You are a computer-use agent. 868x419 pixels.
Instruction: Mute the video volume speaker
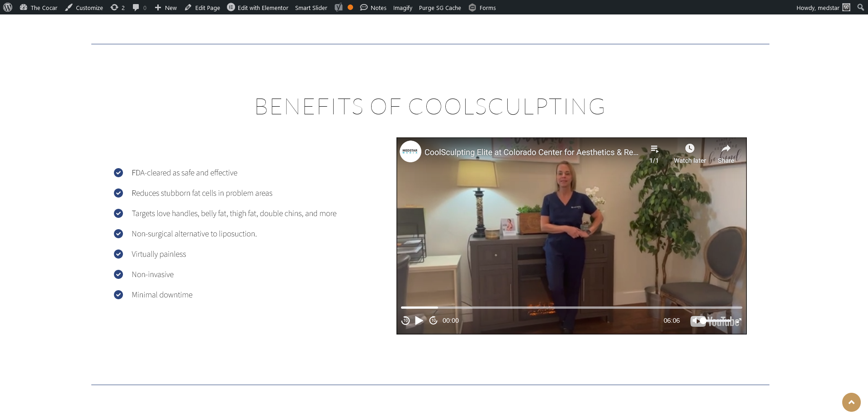(x=695, y=321)
